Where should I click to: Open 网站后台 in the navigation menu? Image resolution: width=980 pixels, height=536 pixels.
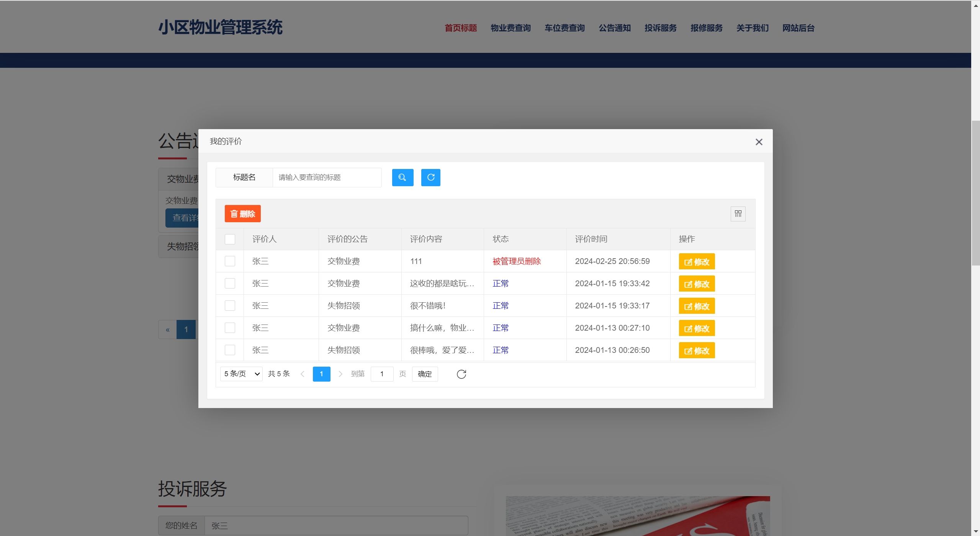(x=798, y=28)
